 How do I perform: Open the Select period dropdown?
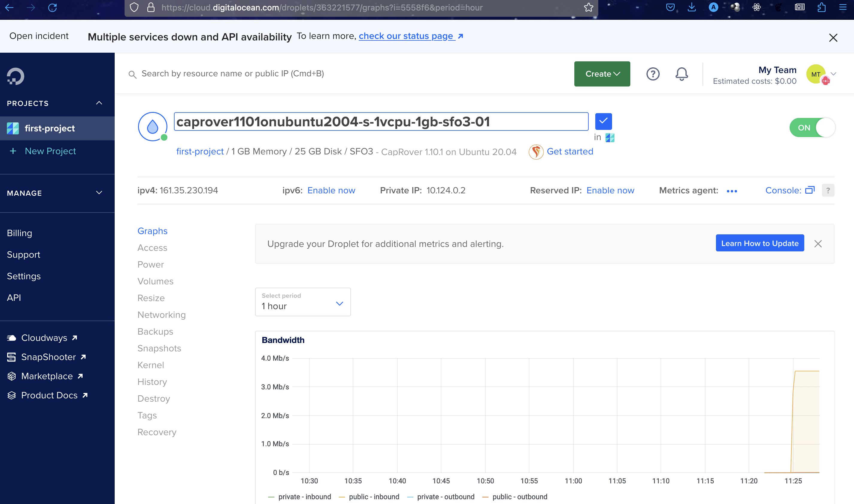point(303,302)
